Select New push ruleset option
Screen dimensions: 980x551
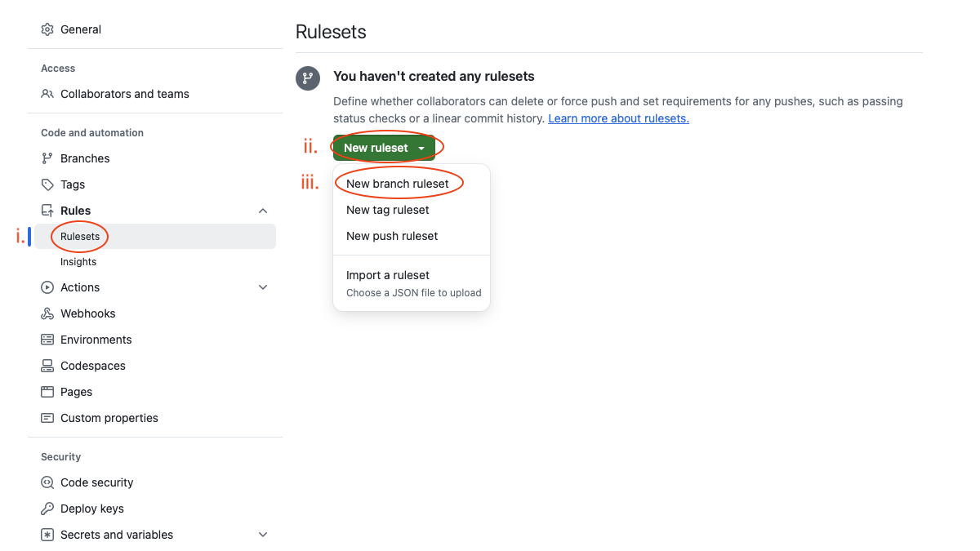pyautogui.click(x=392, y=236)
